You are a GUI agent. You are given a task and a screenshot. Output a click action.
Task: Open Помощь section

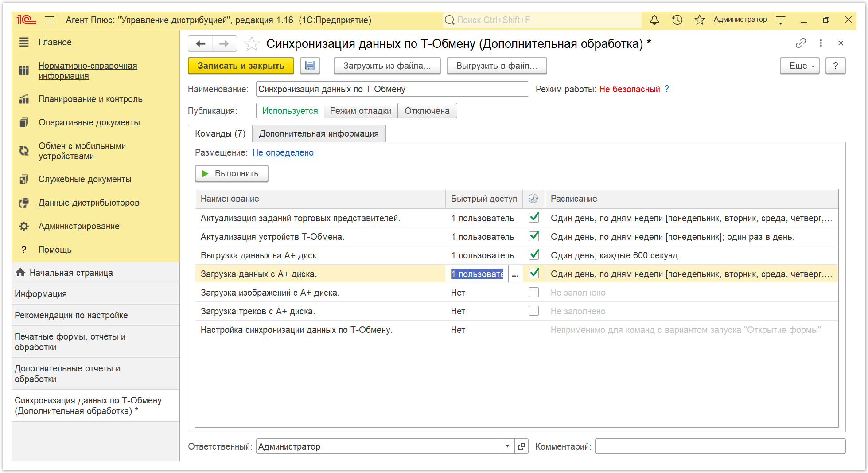pyautogui.click(x=55, y=250)
